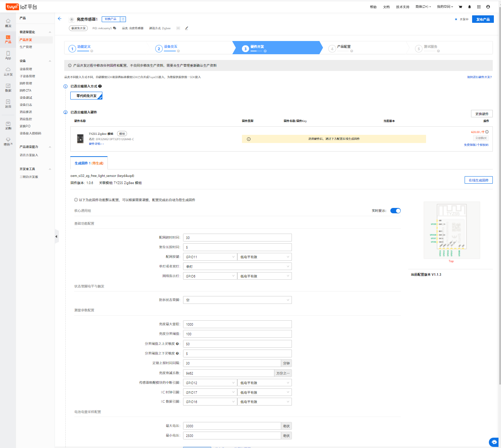Open the 防拆状态管脚 dropdown
The image size is (501, 448).
pyautogui.click(x=237, y=300)
